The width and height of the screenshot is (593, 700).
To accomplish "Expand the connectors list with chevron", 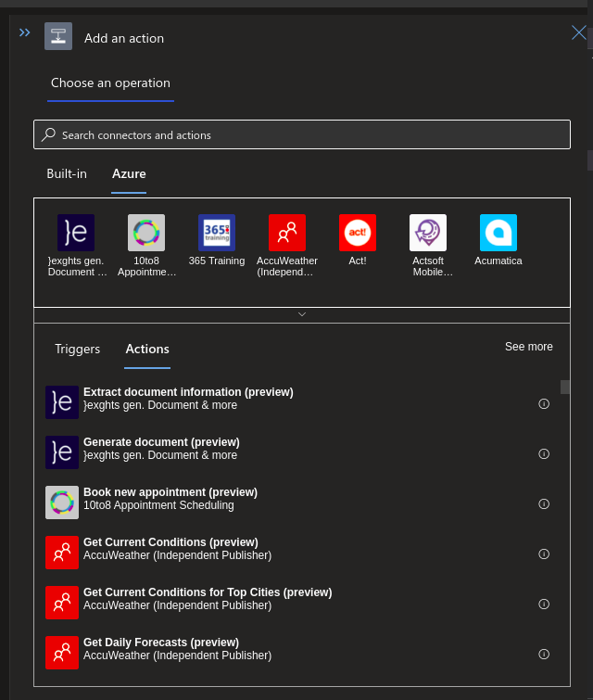I will coord(302,314).
